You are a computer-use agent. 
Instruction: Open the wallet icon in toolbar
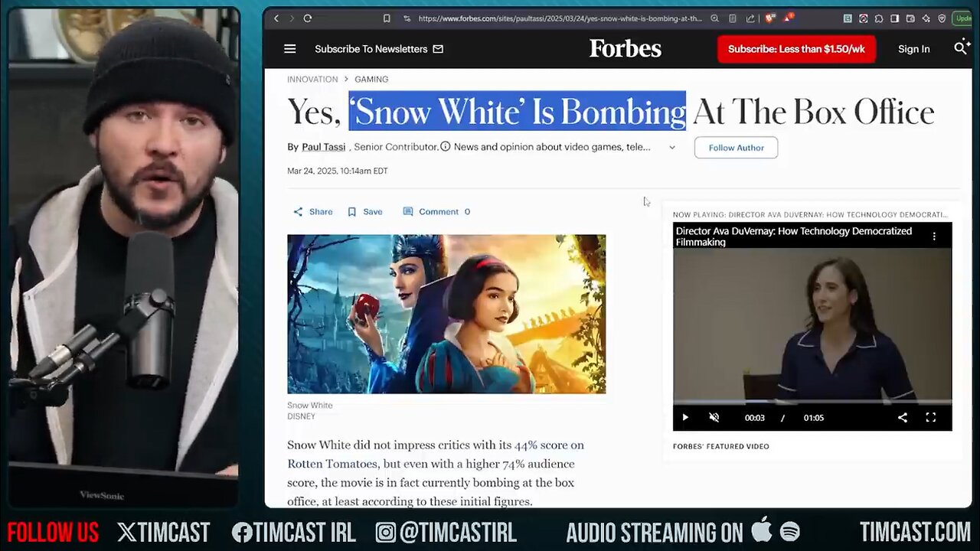[910, 18]
